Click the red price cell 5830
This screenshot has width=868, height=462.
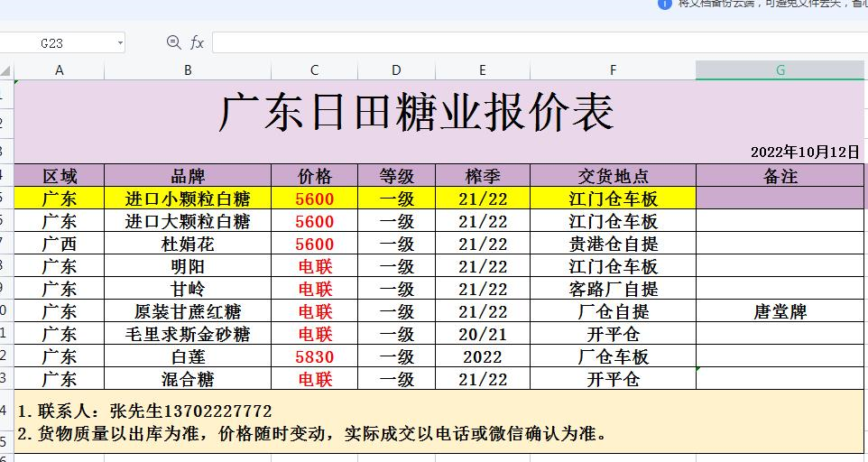tap(314, 356)
